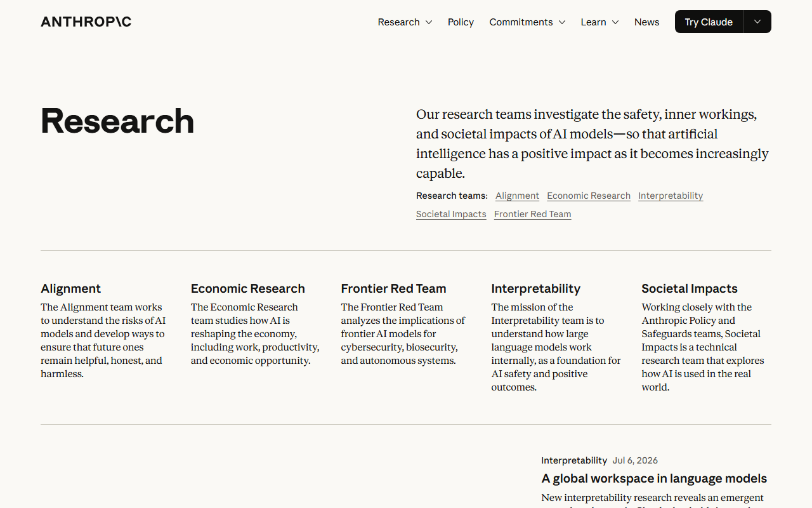Open the arrow dropdown beside Try Claude

pos(757,22)
